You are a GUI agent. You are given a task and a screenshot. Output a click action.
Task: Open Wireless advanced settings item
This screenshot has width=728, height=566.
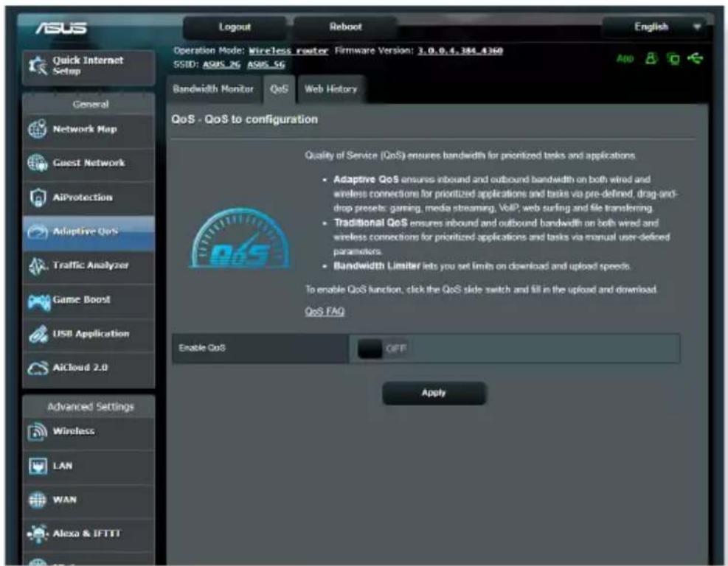click(x=89, y=432)
